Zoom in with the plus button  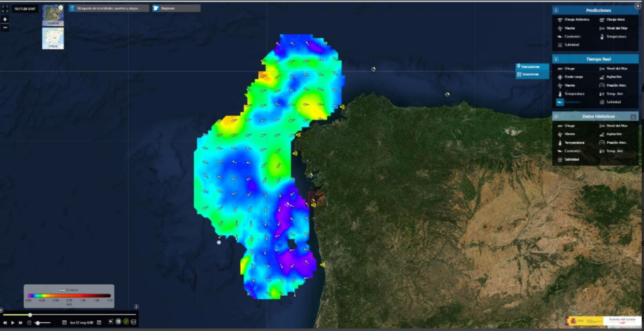[x=5, y=19]
